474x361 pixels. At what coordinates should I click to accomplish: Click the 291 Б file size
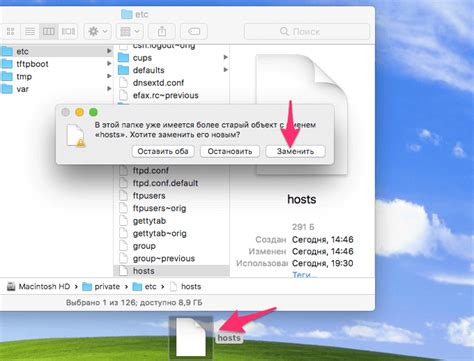click(x=303, y=227)
